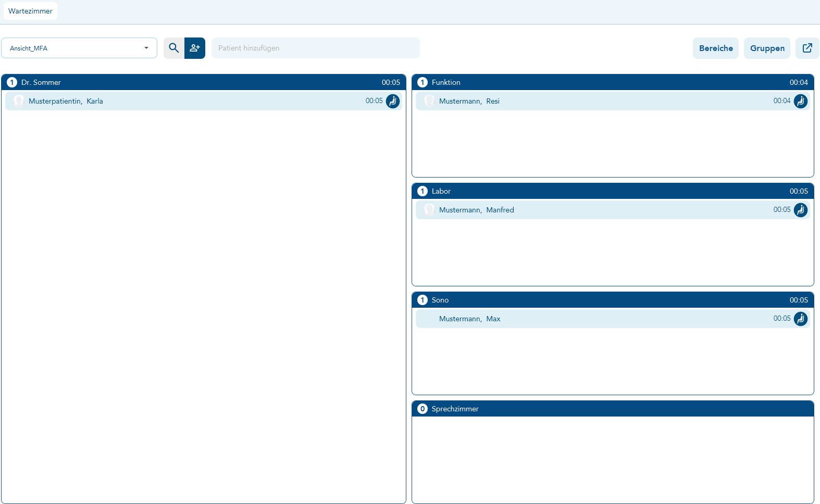The image size is (820, 504).
Task: Select the Dr. Sommer panel header
Action: click(203, 82)
